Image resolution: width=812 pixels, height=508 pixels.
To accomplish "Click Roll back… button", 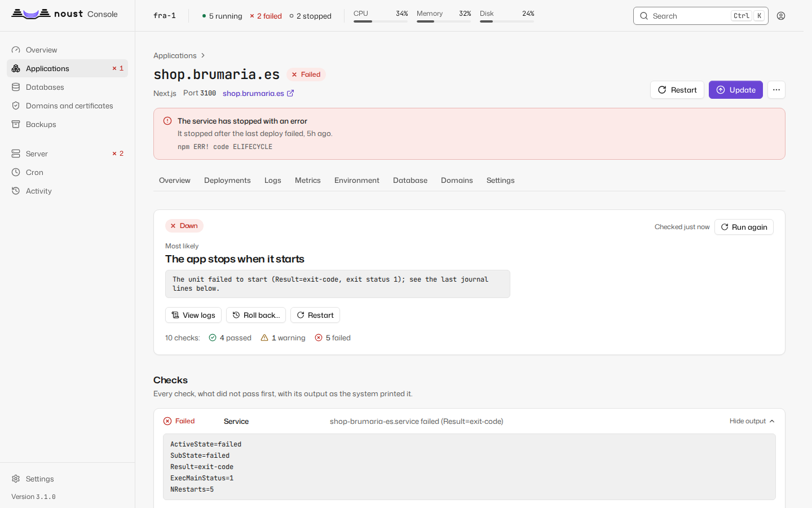I will pyautogui.click(x=256, y=315).
